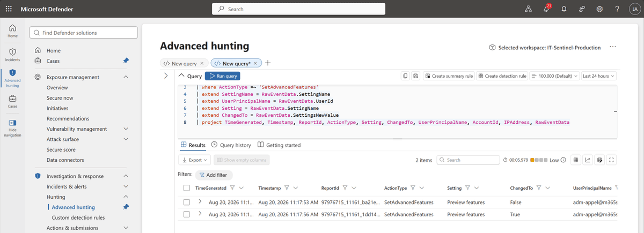Open the alerts flag with the badge
Image resolution: width=644 pixels, height=233 pixels.
coord(546,9)
